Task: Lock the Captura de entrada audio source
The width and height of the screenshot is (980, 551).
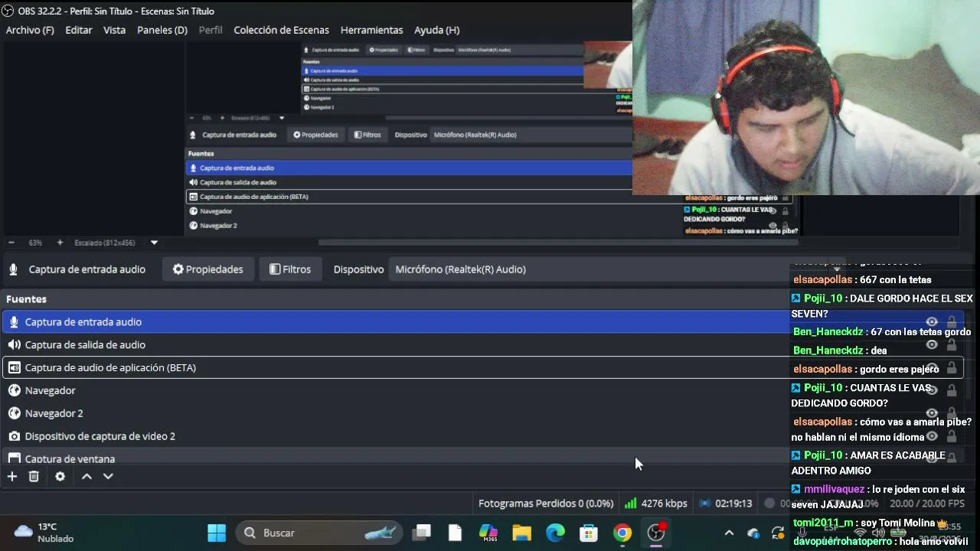Action: (x=952, y=322)
